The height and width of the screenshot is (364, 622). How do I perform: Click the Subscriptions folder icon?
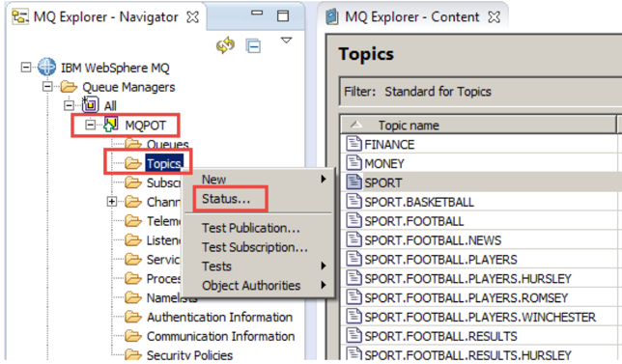(133, 182)
